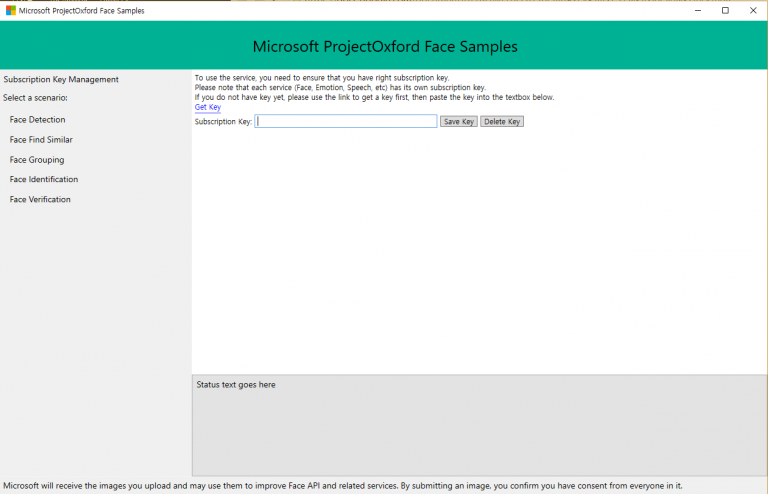The height and width of the screenshot is (494, 768).
Task: Close the Face Samples window
Action: coord(753,10)
